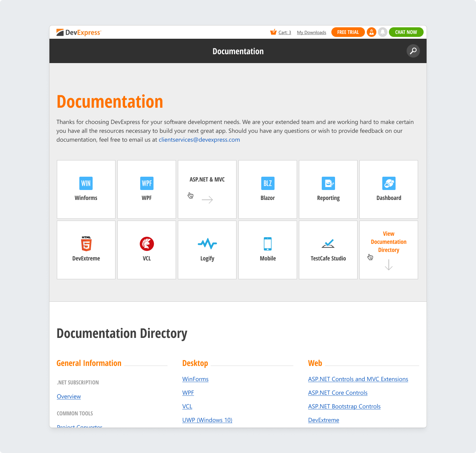Open the notifications bell icon
476x453 pixels.
[383, 32]
